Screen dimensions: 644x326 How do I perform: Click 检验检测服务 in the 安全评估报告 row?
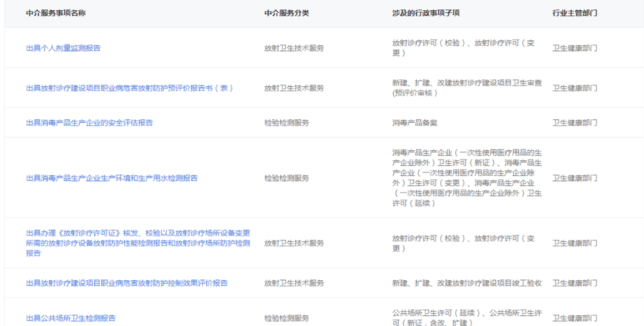click(287, 123)
